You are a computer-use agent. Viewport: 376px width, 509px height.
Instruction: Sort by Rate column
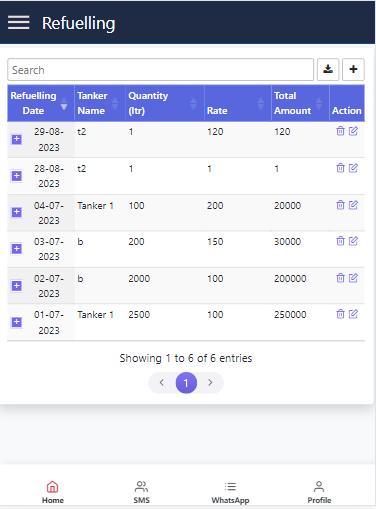coord(238,103)
